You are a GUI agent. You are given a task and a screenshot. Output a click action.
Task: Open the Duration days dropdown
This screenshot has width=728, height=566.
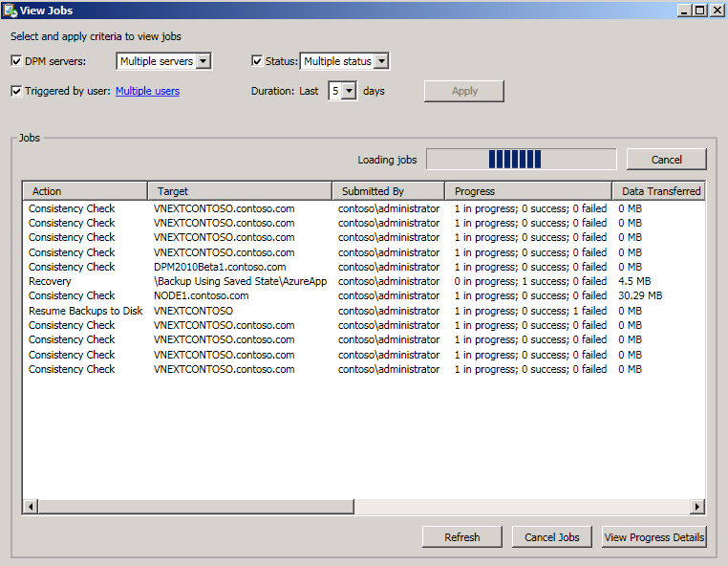point(349,91)
